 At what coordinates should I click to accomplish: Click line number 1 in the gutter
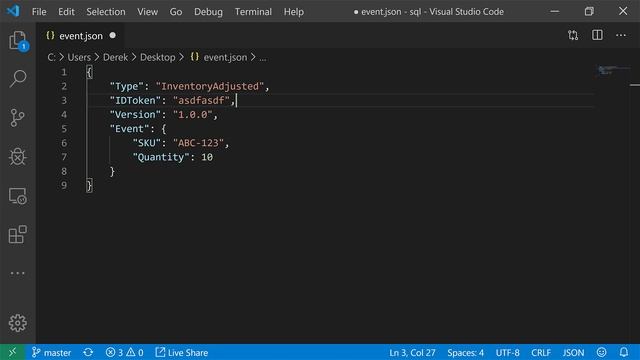(x=64, y=72)
